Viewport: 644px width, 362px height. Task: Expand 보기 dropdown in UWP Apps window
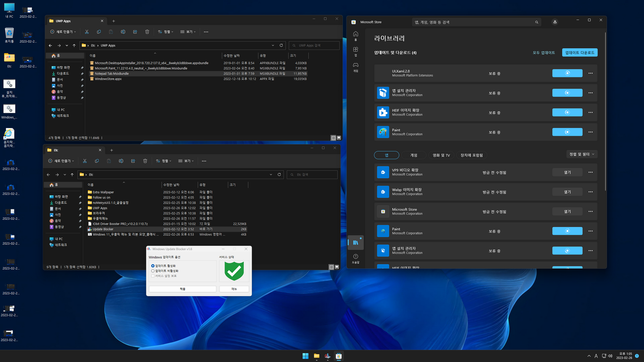(x=188, y=32)
